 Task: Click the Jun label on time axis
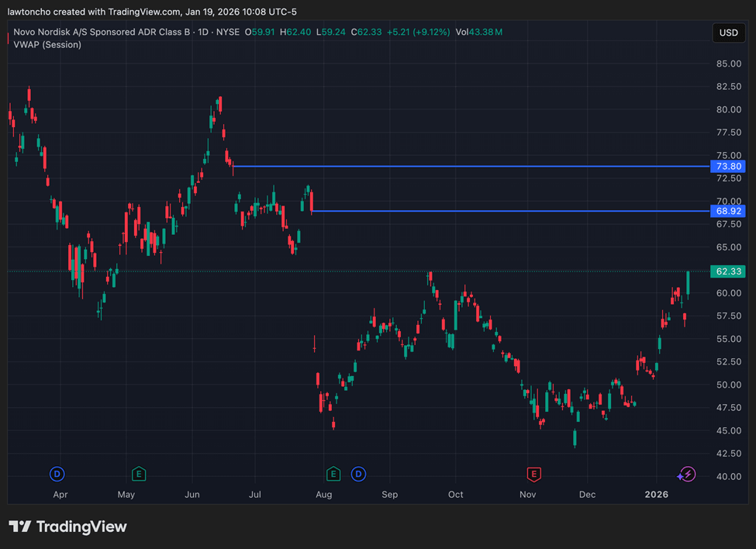point(192,495)
